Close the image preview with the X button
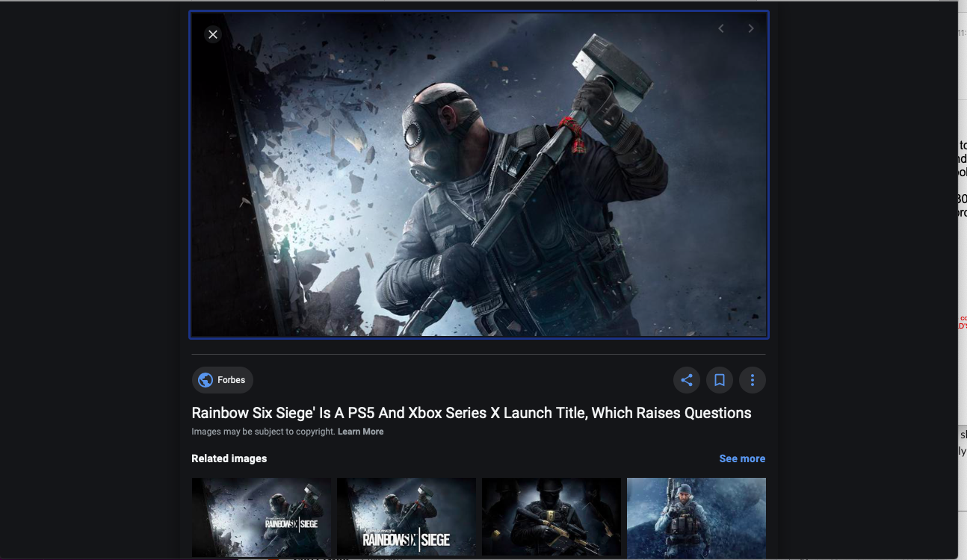Viewport: 967px width, 560px height. click(213, 34)
